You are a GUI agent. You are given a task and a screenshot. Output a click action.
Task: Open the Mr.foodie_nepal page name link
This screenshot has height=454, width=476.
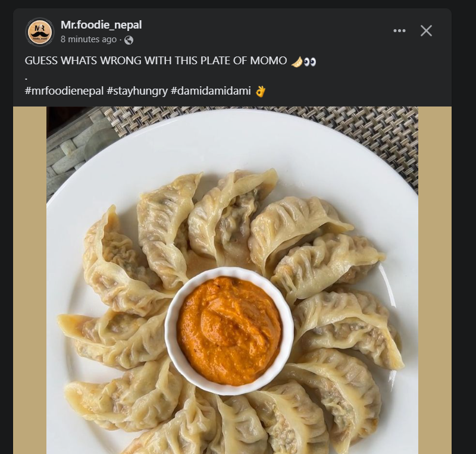point(101,25)
